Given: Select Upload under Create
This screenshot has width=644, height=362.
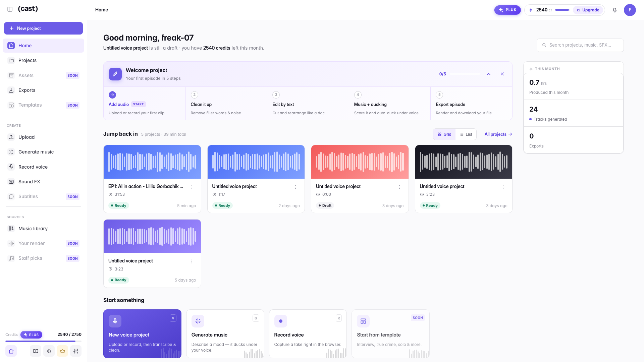Looking at the screenshot, I should (x=43, y=137).
